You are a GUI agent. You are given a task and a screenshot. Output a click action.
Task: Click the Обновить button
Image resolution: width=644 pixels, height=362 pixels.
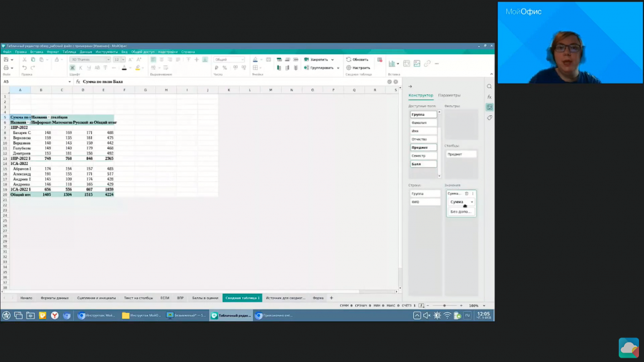(357, 60)
